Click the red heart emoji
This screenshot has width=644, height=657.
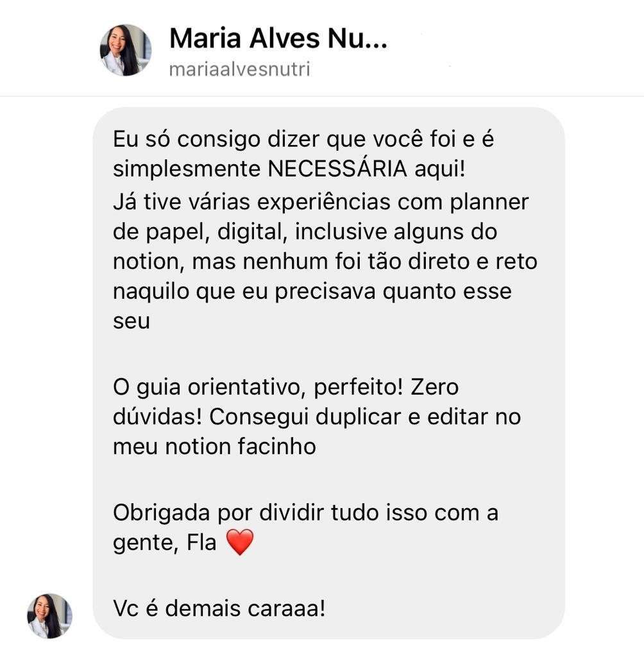[x=240, y=542]
